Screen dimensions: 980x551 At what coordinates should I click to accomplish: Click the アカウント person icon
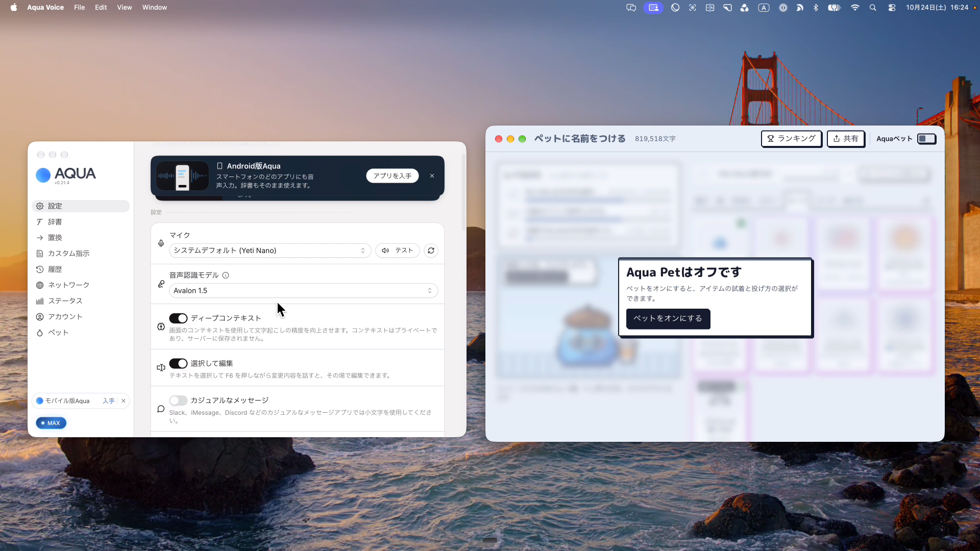(x=40, y=317)
